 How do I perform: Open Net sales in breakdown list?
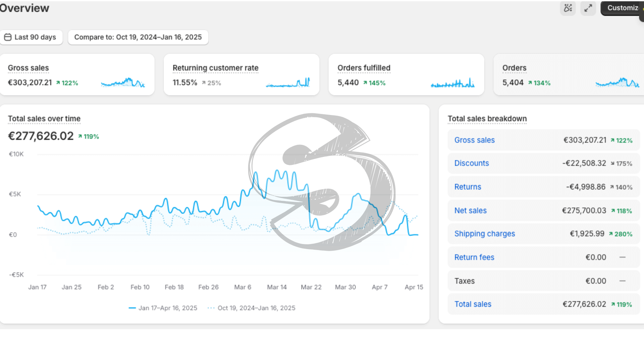(x=470, y=210)
